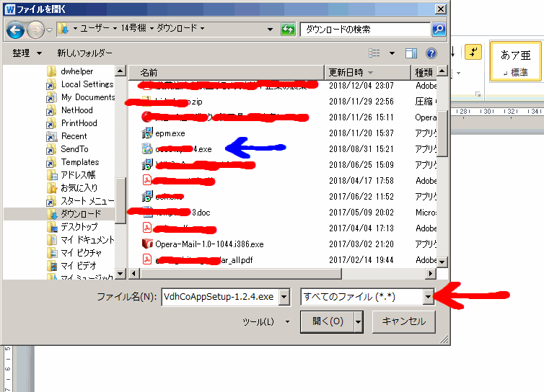Select NetHood in folder tree
This screenshot has width=544, height=392.
tap(76, 110)
